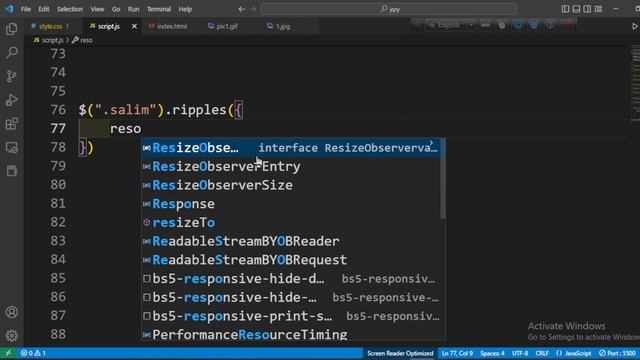This screenshot has height=360, width=640.
Task: Click the image icon on pic1.gif tab
Action: tap(211, 26)
